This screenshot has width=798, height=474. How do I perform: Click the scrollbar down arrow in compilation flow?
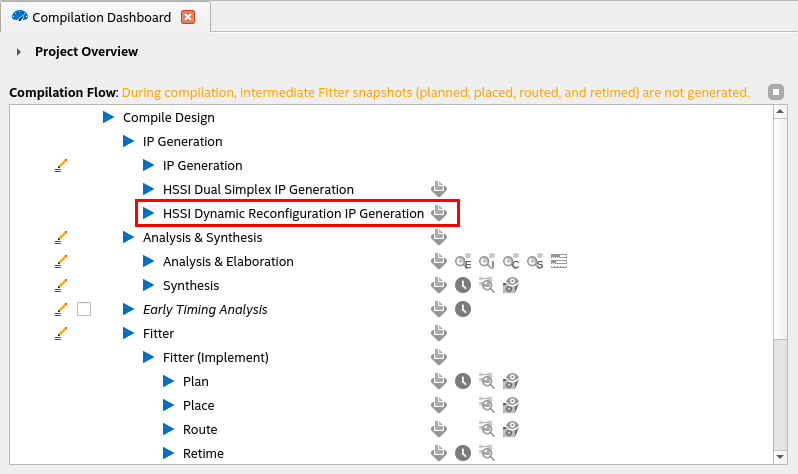coord(780,455)
